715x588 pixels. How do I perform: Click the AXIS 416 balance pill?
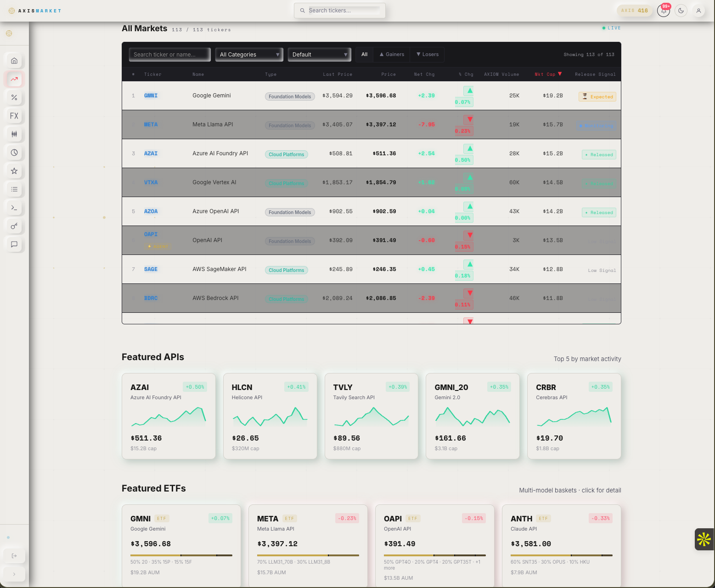click(635, 11)
